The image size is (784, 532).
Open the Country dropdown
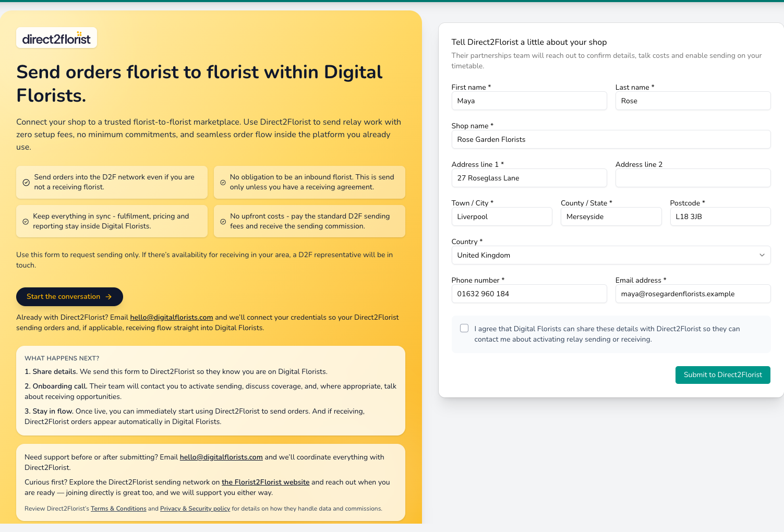tap(611, 255)
